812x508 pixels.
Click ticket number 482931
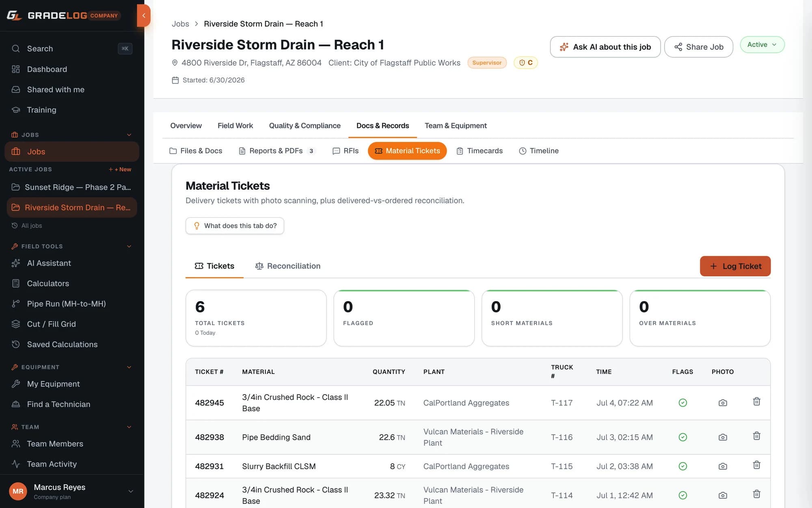[x=209, y=466]
